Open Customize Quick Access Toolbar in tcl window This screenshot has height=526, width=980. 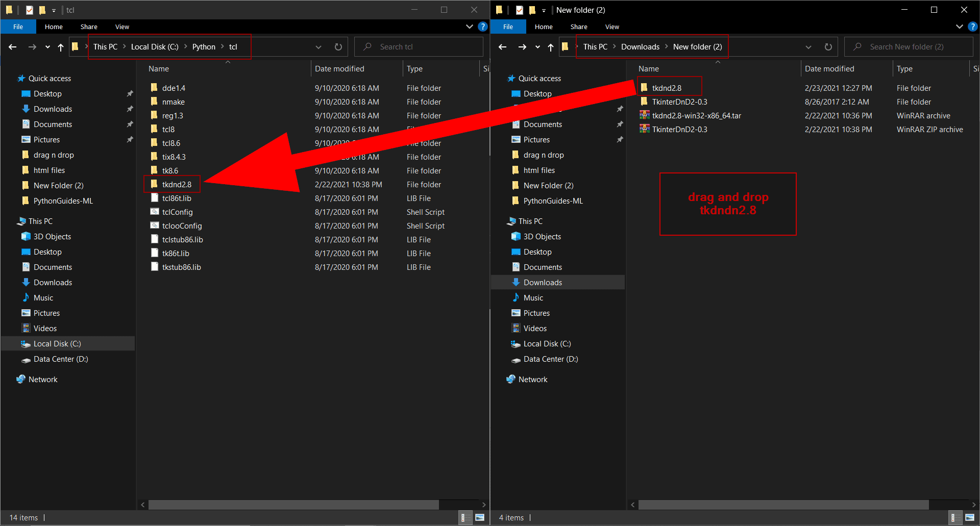point(54,10)
